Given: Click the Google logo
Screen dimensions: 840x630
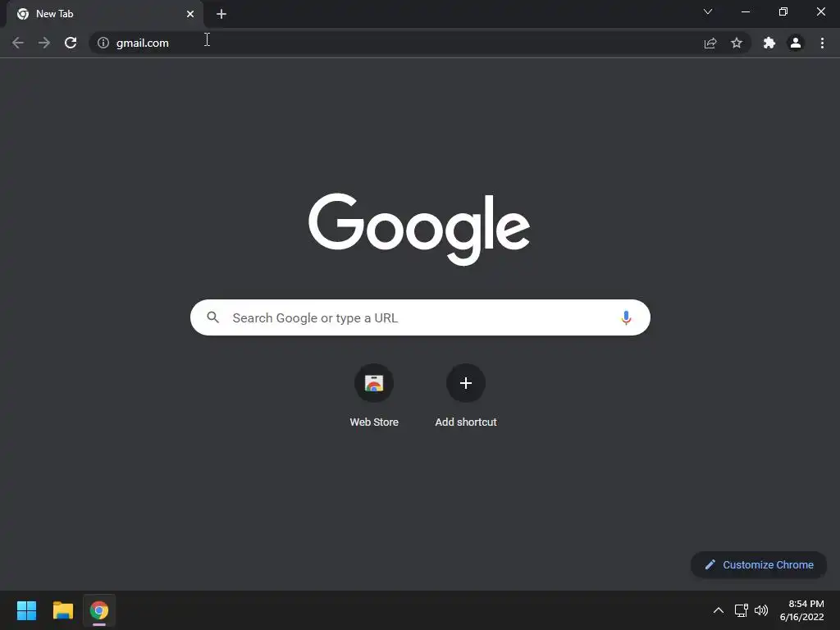Looking at the screenshot, I should click(x=419, y=230).
